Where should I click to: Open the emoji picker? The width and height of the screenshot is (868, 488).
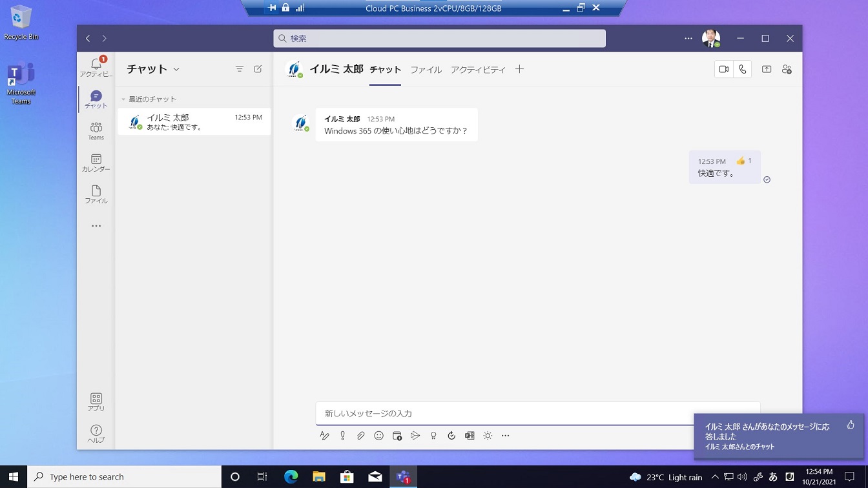pos(379,436)
